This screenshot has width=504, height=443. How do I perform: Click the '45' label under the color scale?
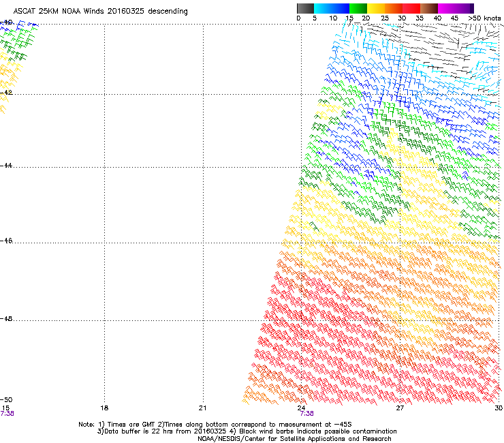454,18
